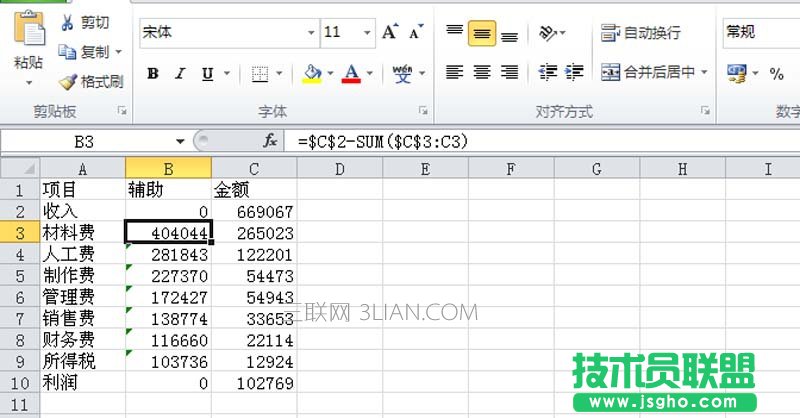The width and height of the screenshot is (800, 418).
Task: Click the Copy (复制) button
Action: point(84,52)
